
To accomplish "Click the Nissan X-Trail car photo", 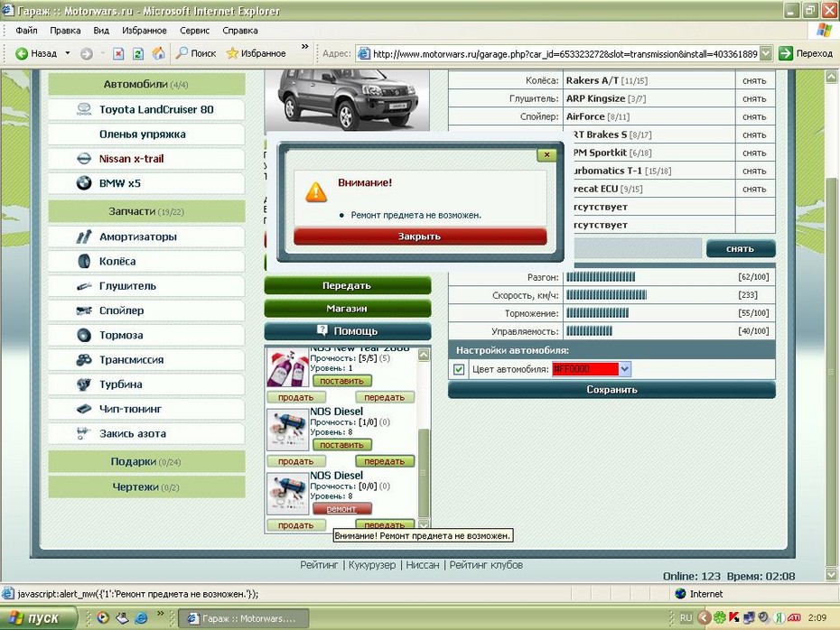I will tap(347, 100).
